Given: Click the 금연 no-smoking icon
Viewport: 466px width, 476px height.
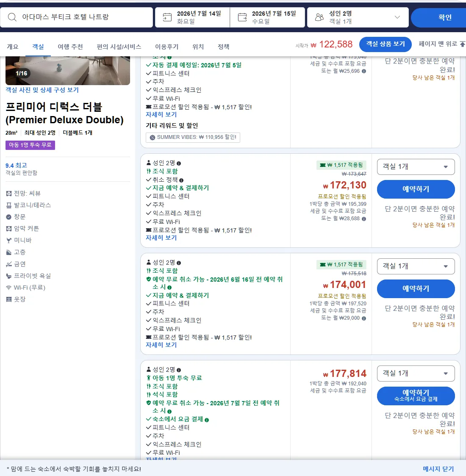Looking at the screenshot, I should click(x=9, y=264).
